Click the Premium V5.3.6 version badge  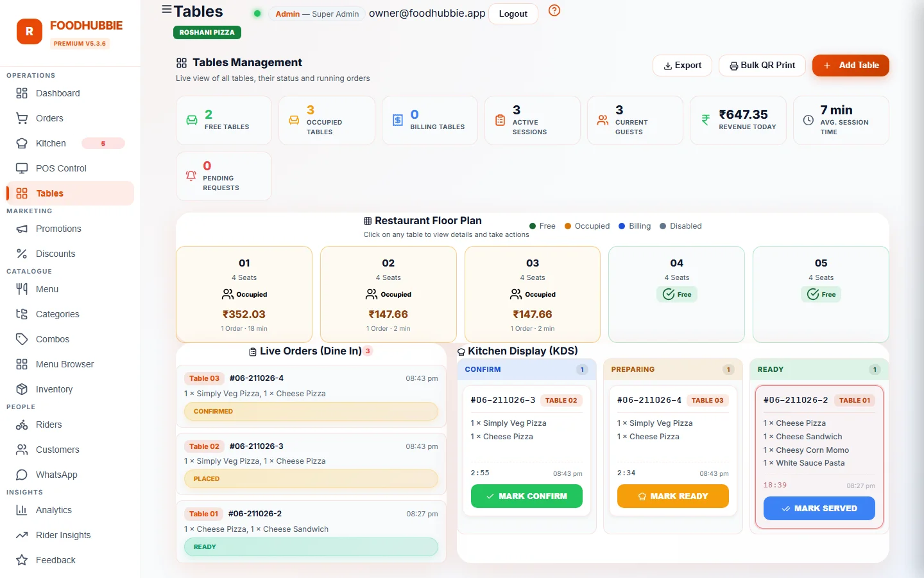(x=80, y=44)
